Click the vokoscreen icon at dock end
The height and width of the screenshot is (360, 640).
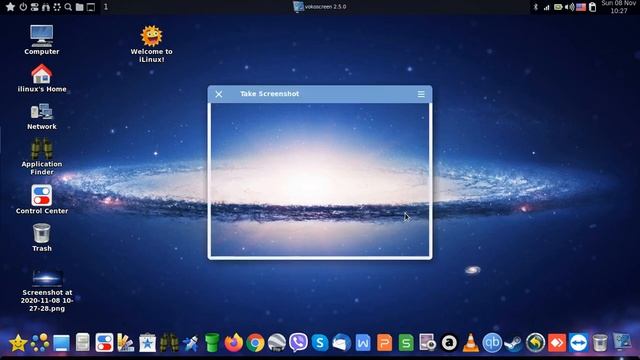[621, 342]
